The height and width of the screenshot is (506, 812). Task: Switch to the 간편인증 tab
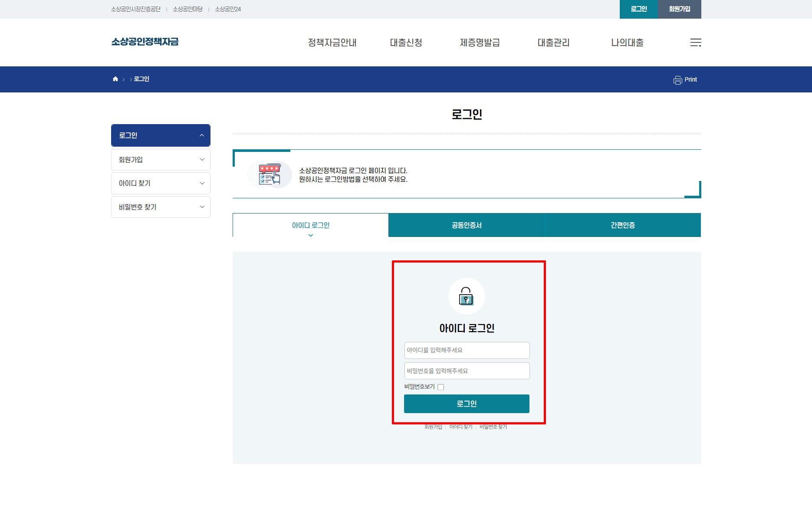(x=623, y=225)
